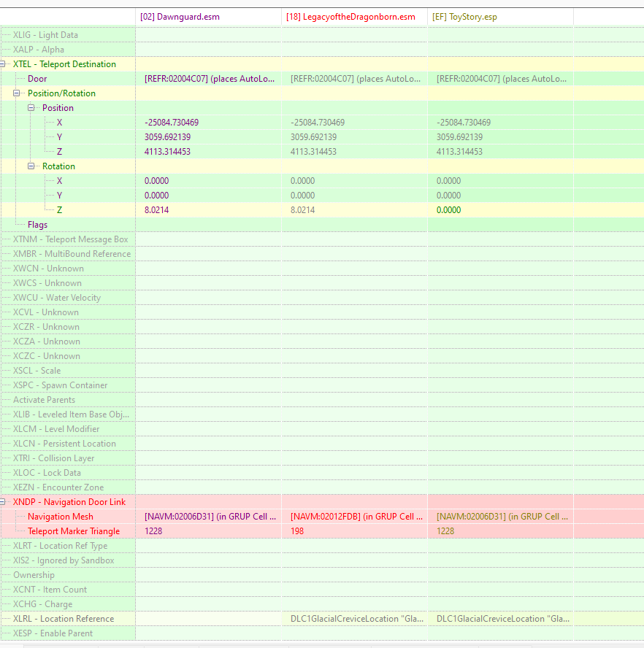
Task: Select the Navigation Mesh row label
Action: 61,517
